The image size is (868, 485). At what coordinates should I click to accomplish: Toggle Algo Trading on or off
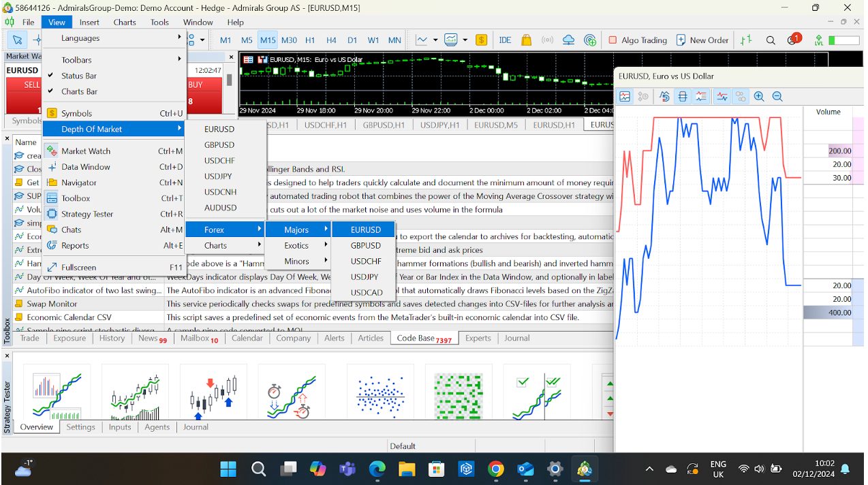point(637,40)
